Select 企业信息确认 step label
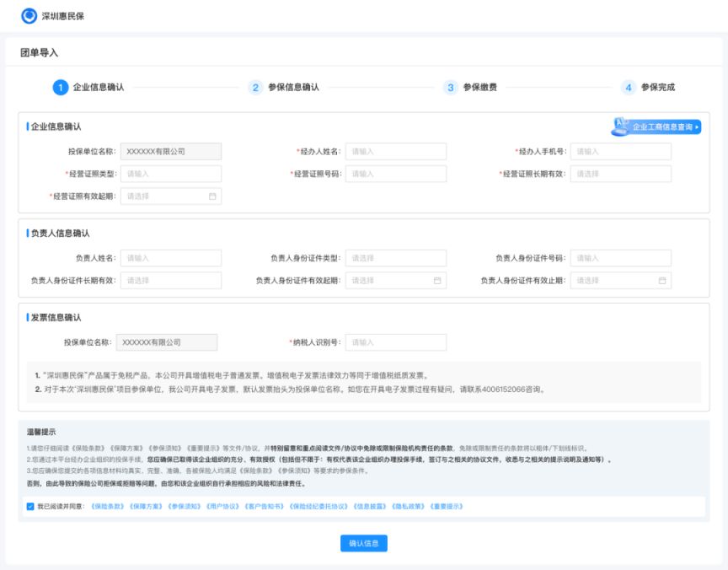This screenshot has width=728, height=570. pos(99,88)
